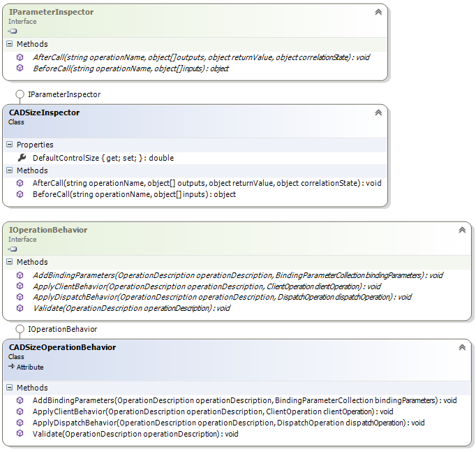The image size is (476, 452).
Task: Collapse IParameterInspector interface with chevron button
Action: click(x=378, y=12)
